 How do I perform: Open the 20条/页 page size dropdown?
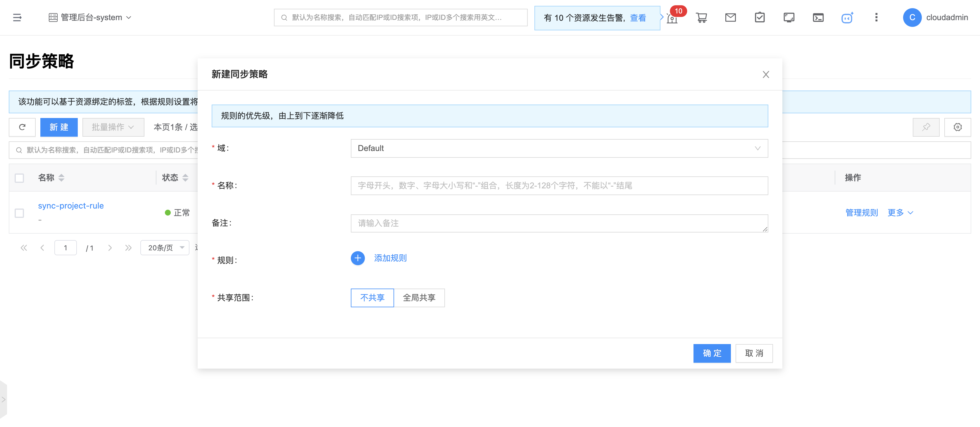[164, 248]
